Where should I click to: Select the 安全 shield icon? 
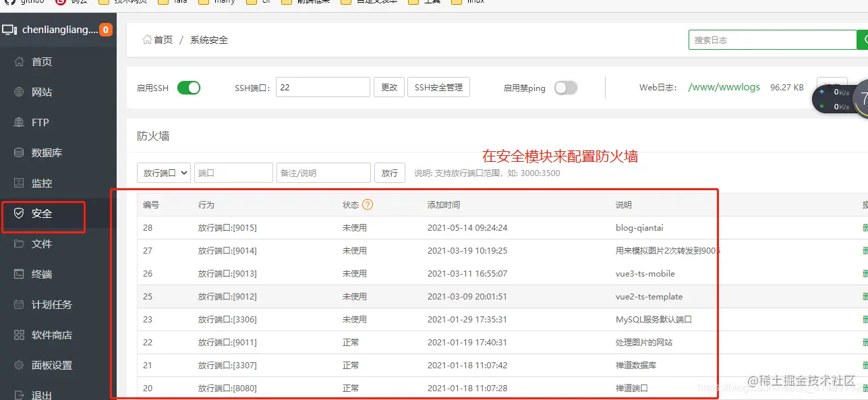click(x=19, y=213)
